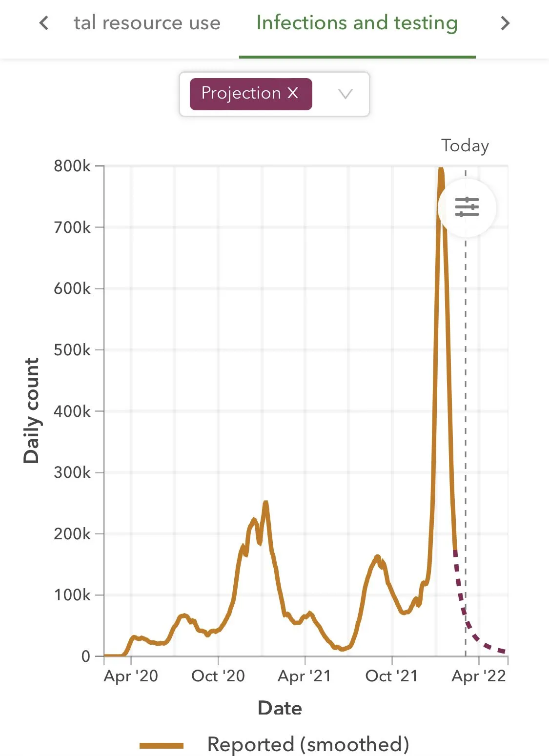Select the Today marker label

click(x=465, y=145)
